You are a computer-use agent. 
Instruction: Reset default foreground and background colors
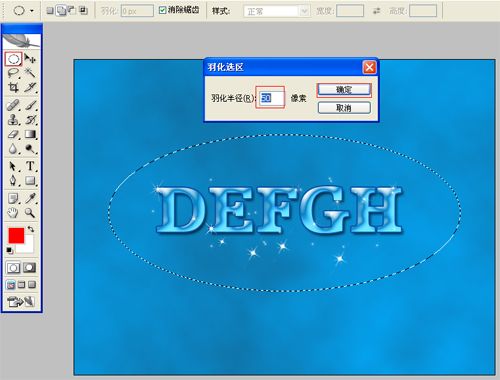coord(10,250)
